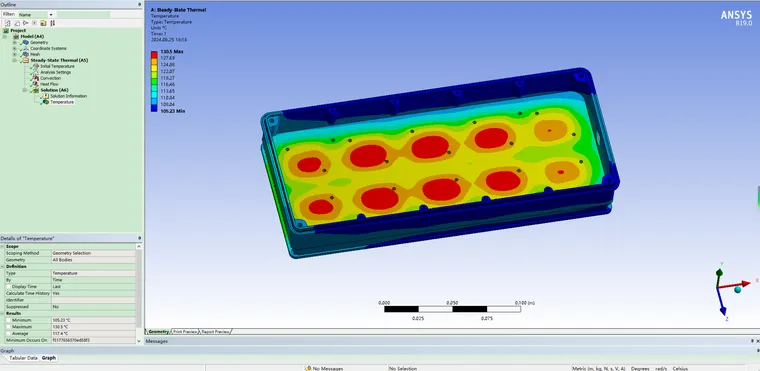The width and height of the screenshot is (760, 371).
Task: Click the pin icon on the Details panel
Action: click(140, 238)
